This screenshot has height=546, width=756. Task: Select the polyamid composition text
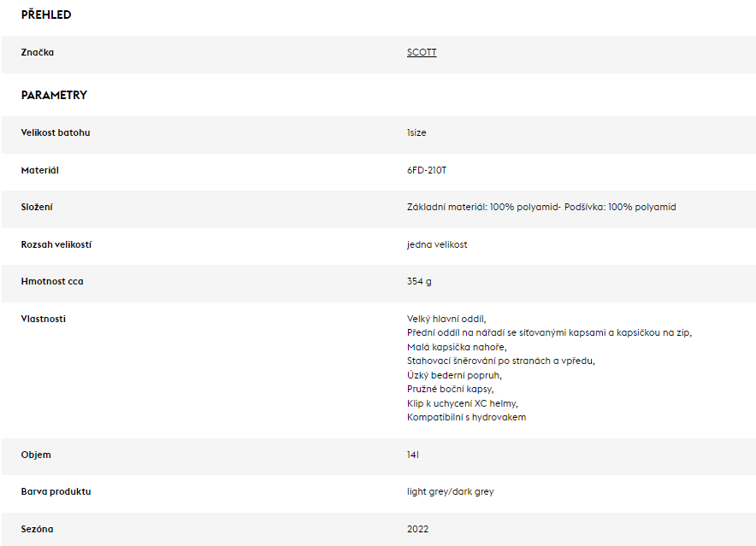coord(541,208)
